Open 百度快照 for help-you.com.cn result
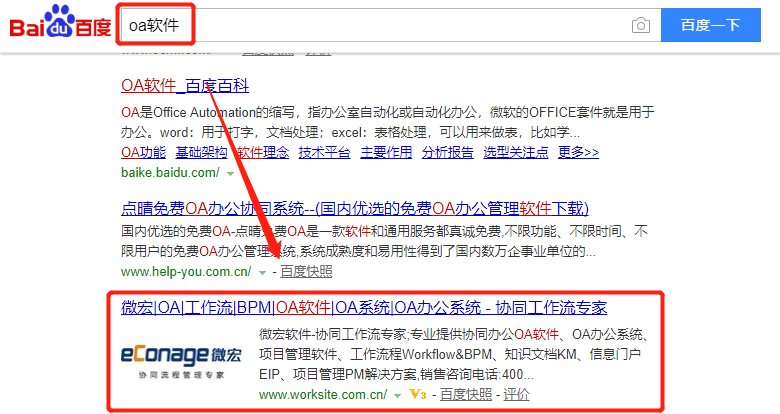 click(x=306, y=272)
